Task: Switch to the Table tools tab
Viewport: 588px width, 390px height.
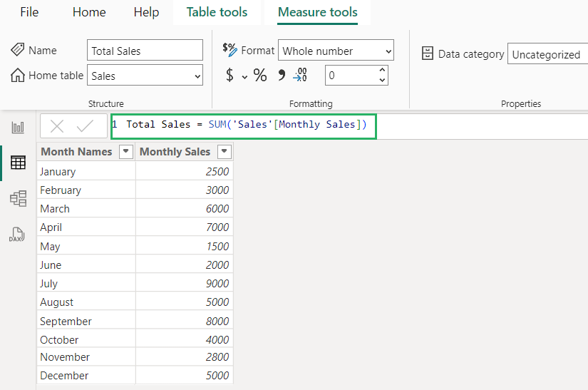Action: tap(217, 12)
